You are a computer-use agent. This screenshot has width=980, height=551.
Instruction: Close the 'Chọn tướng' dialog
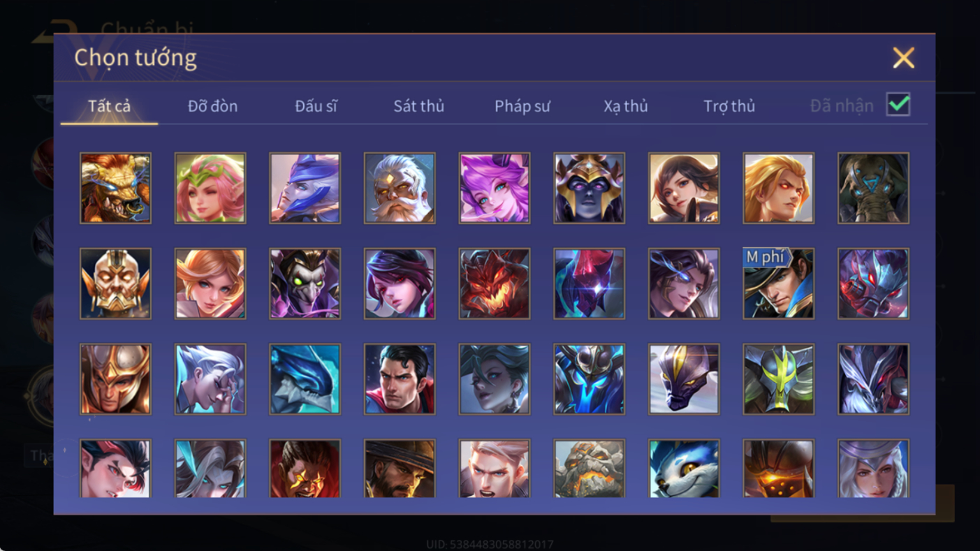903,58
